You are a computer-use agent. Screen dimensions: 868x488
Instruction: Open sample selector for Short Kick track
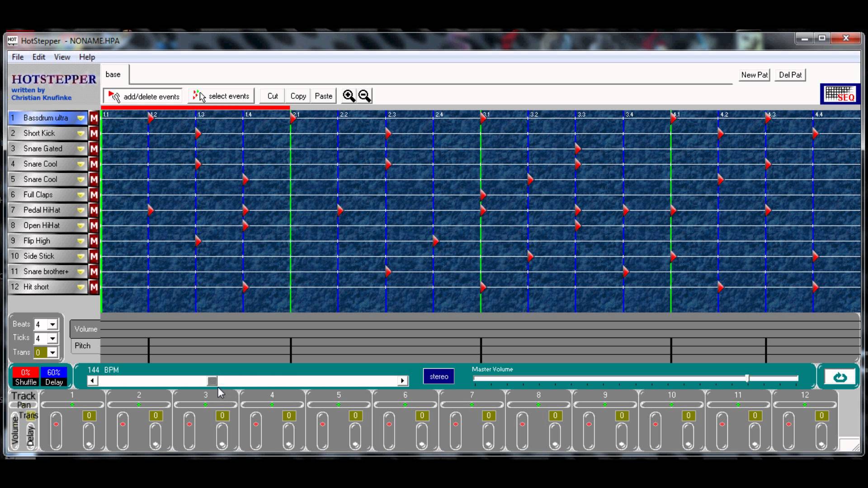[x=81, y=133]
